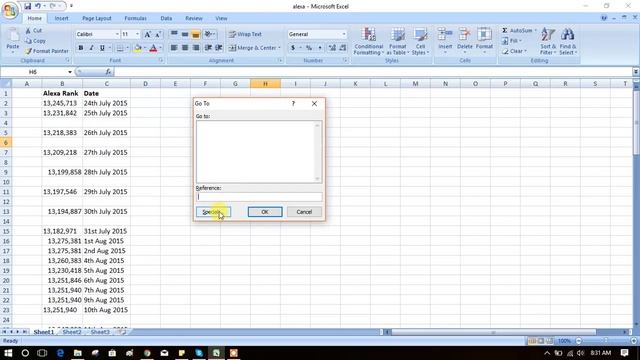Image resolution: width=640 pixels, height=360 pixels.
Task: Click Merge & Center
Action: [252, 48]
